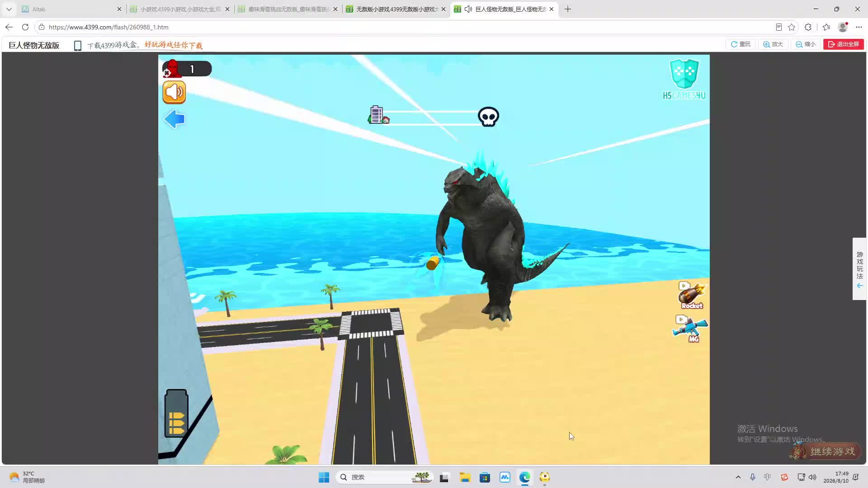868x488 pixels.
Task: Select the Rocket weapon power-up
Action: click(691, 296)
